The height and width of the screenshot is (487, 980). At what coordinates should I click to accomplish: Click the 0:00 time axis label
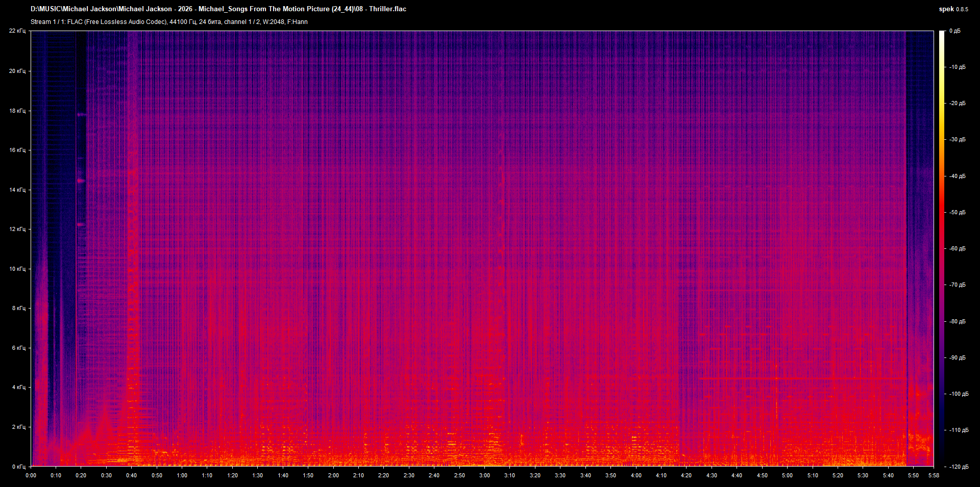31,475
